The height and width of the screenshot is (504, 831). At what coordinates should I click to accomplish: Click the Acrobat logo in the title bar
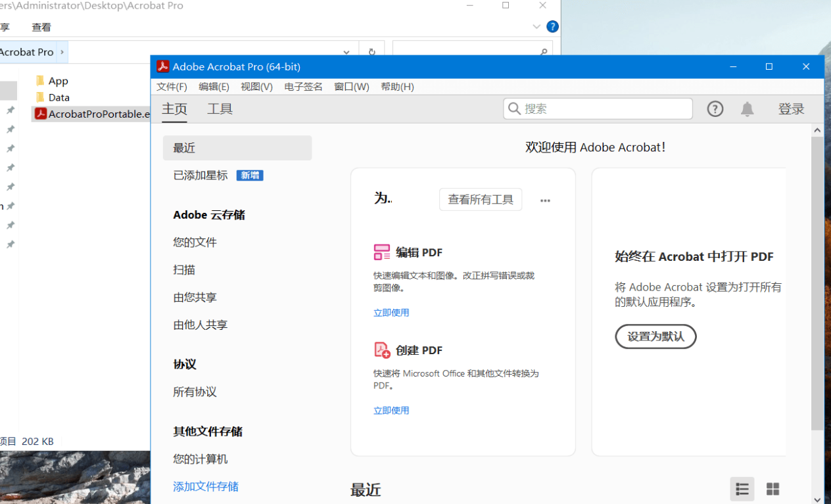pos(162,66)
